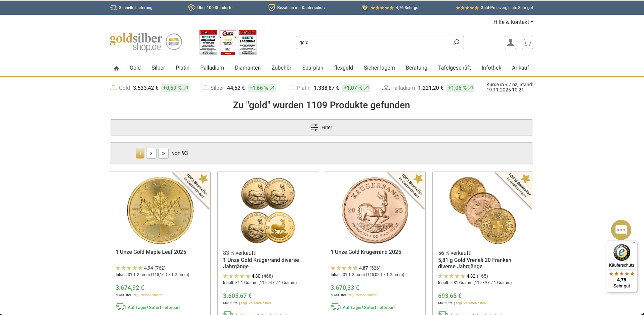
Task: Open the Sparplan menu item
Action: pyautogui.click(x=313, y=68)
